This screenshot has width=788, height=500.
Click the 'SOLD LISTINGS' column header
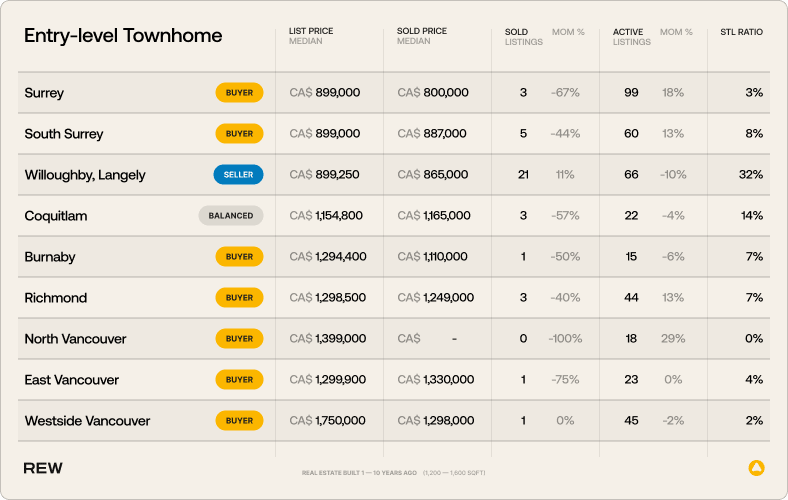pos(524,37)
